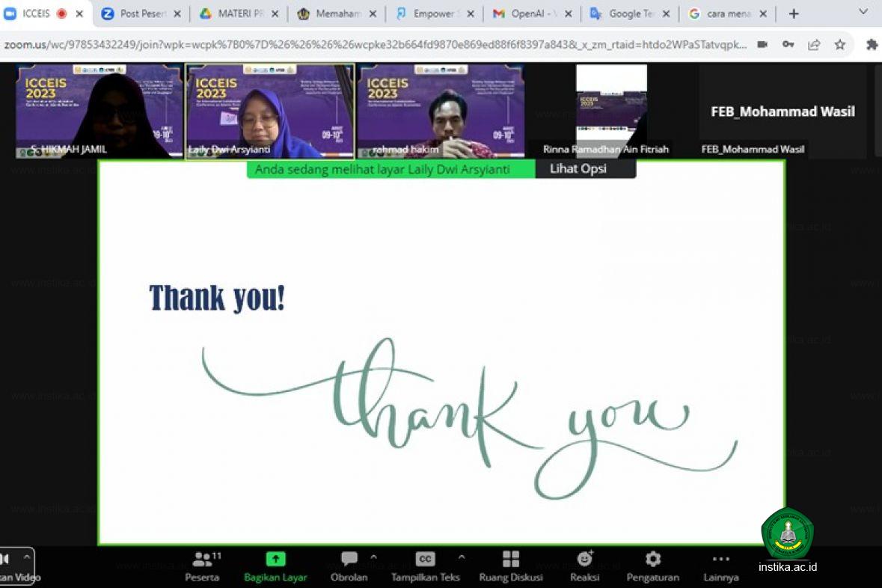Screen dimensions: 882x588
Task: Open the browser extensions puzzle icon
Action: click(872, 45)
